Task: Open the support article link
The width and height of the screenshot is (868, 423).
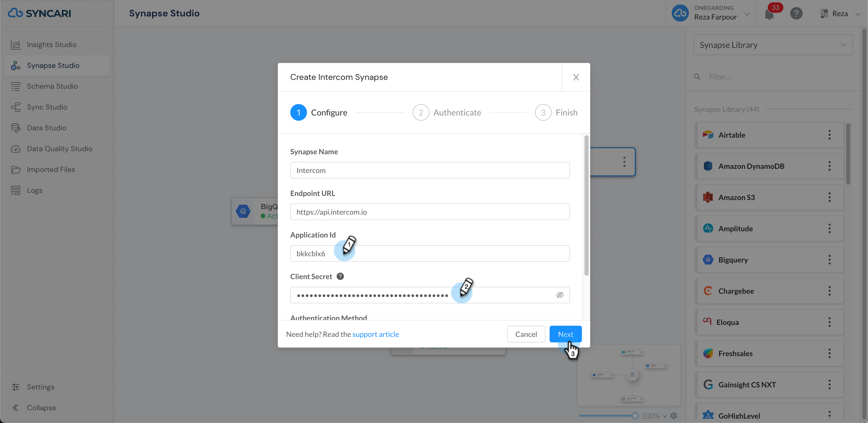Action: tap(375, 334)
